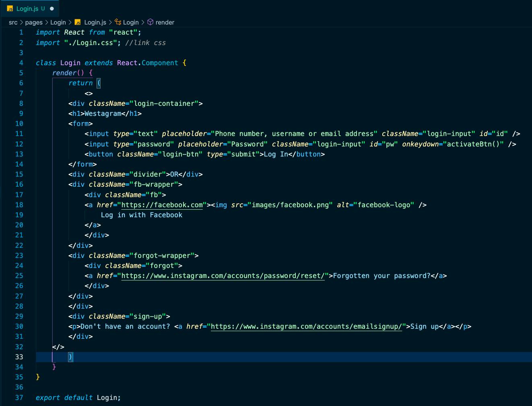Click line number 1 in the gutter

21,32
